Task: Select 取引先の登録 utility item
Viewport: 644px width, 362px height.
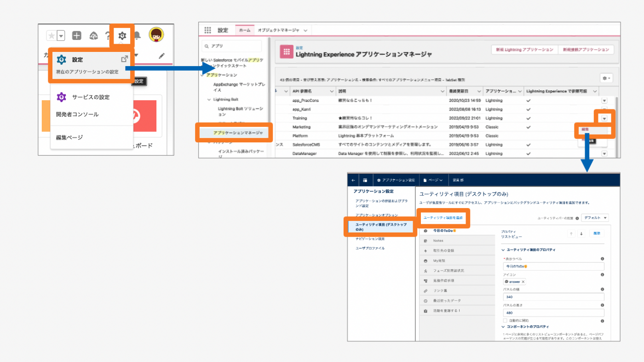Action: (x=457, y=251)
